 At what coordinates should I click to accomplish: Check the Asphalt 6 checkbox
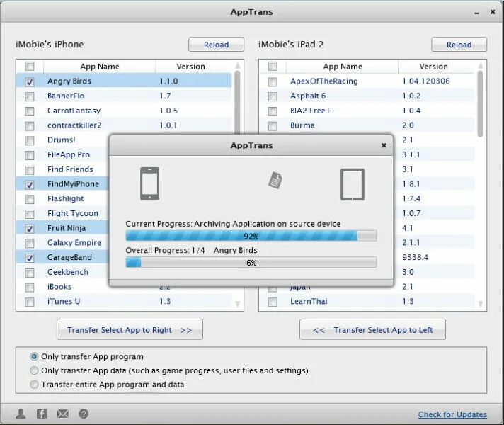point(273,96)
